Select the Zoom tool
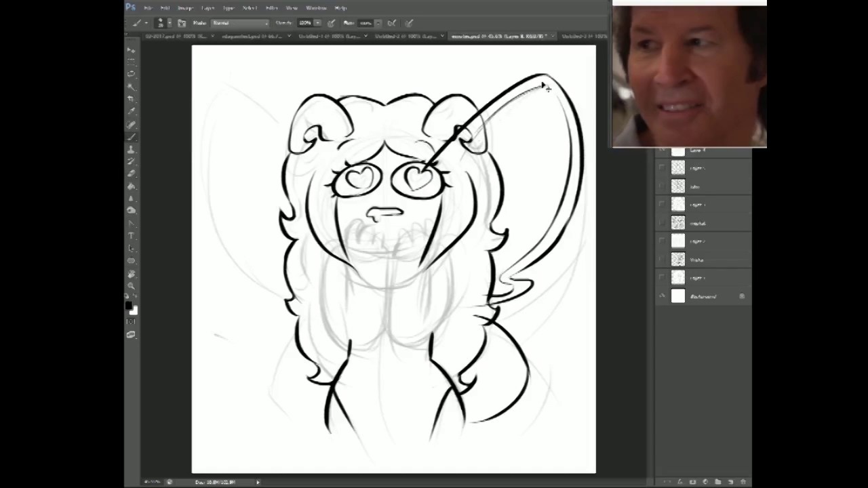Screen dimensions: 868x488 click(x=131, y=285)
